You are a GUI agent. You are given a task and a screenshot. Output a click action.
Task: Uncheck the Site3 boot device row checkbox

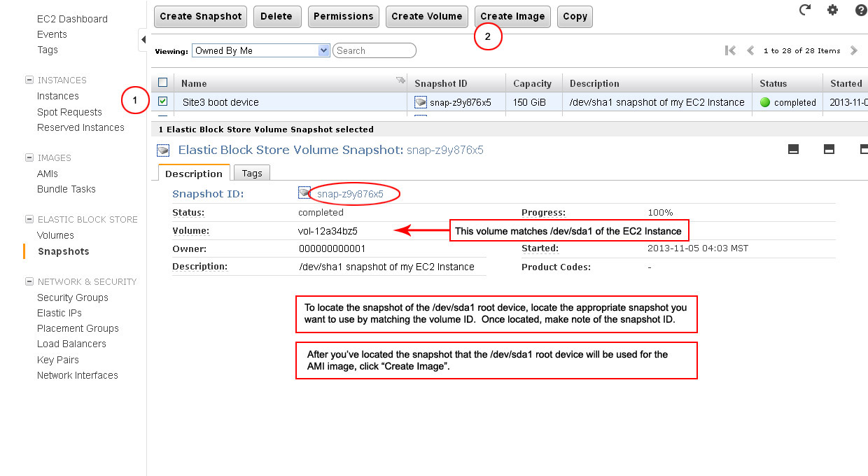tap(163, 101)
